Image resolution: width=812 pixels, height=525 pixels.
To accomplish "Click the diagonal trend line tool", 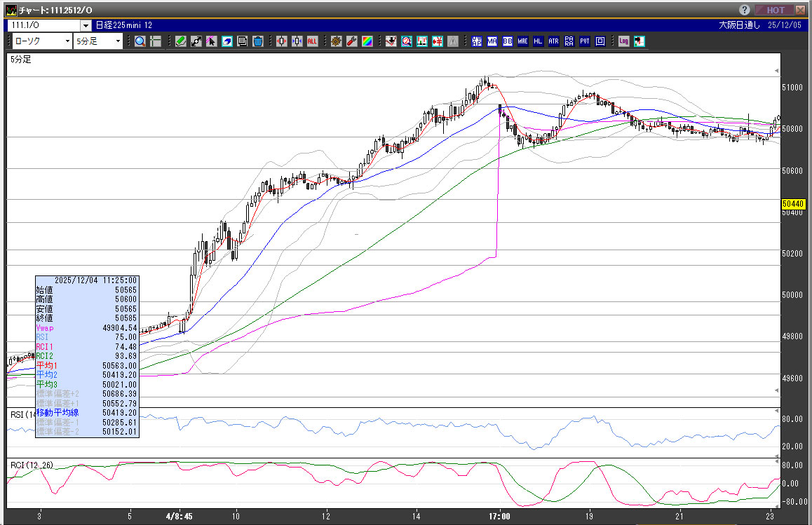I will coord(196,41).
